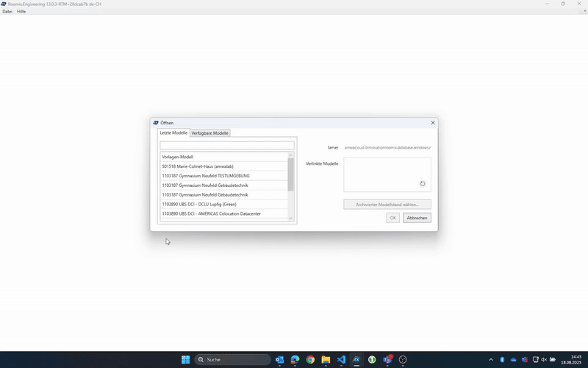Open the Datei menu

[7, 12]
